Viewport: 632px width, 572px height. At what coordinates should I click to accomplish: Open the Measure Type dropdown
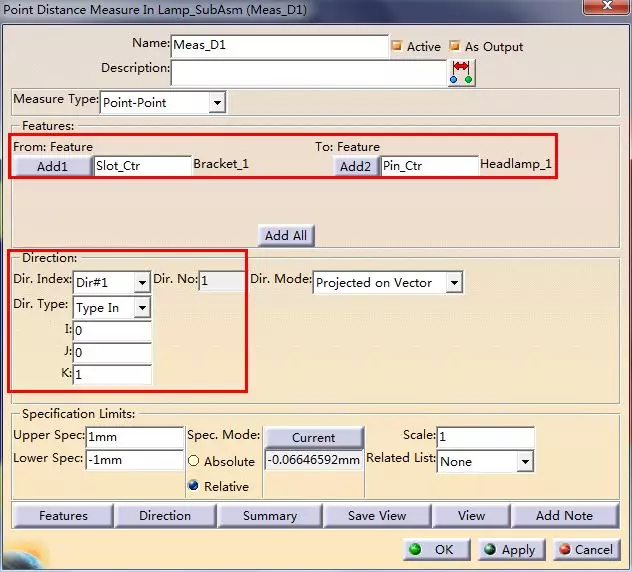coord(217,102)
